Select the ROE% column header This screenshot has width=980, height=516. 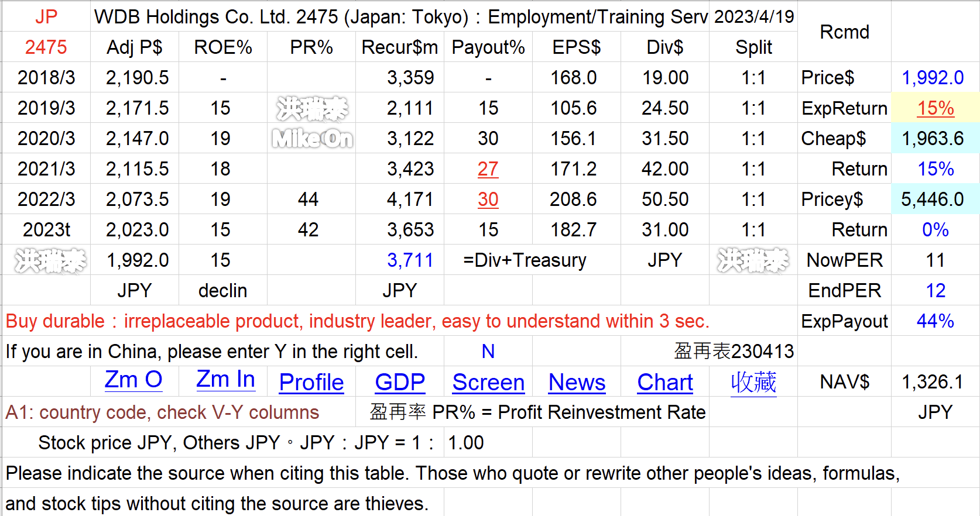(223, 47)
